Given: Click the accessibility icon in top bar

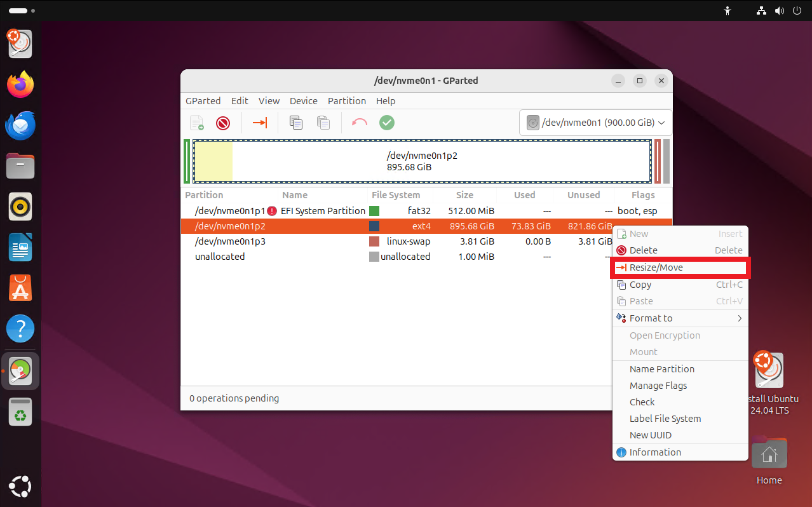Looking at the screenshot, I should [727, 11].
